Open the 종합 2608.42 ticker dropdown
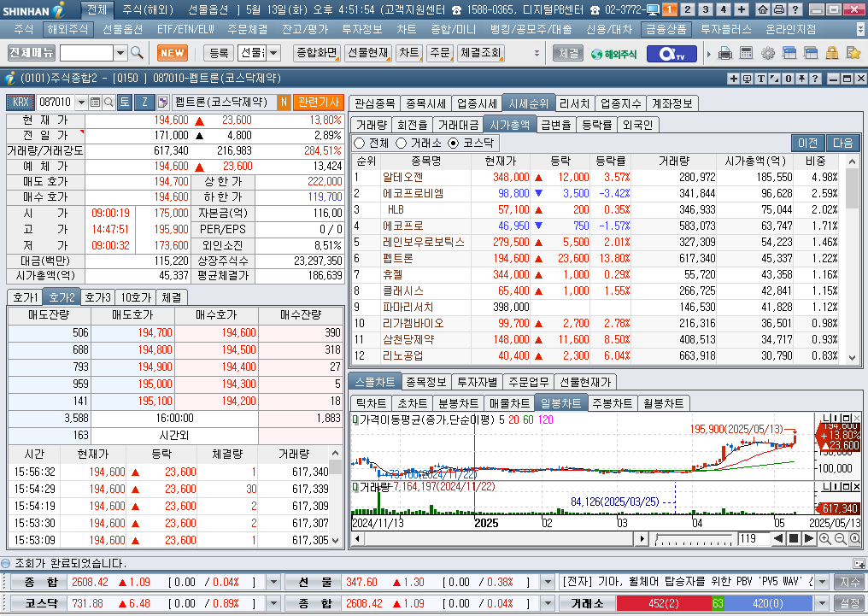This screenshot has width=868, height=616. pos(273,582)
